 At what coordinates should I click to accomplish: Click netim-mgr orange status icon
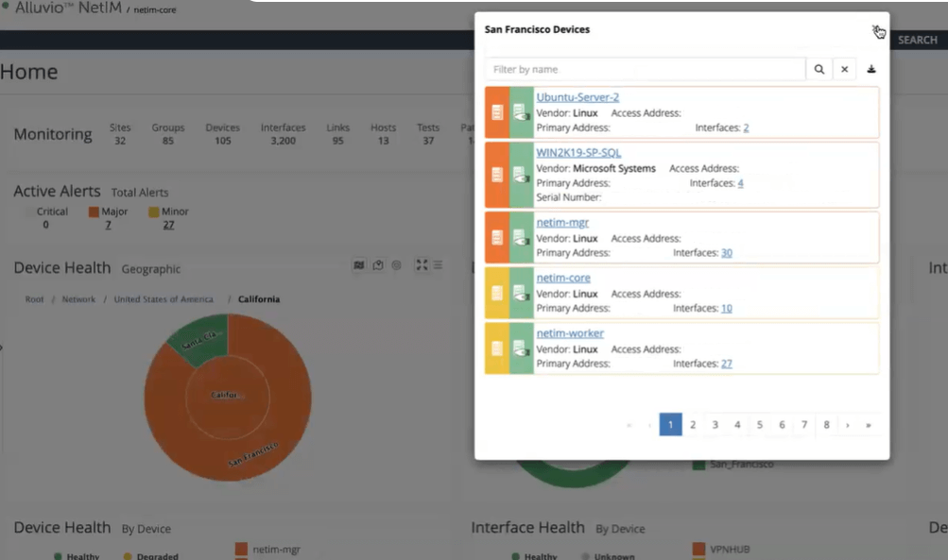[497, 237]
